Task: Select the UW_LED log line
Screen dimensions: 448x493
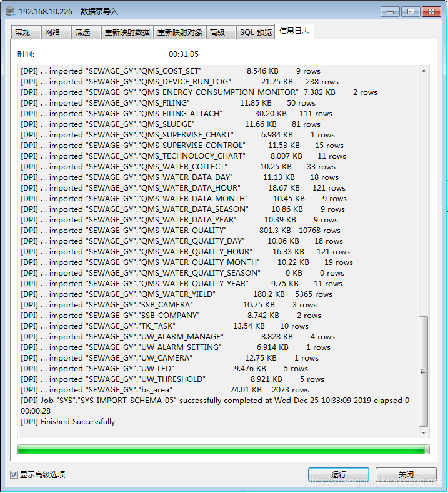Action: [164, 369]
